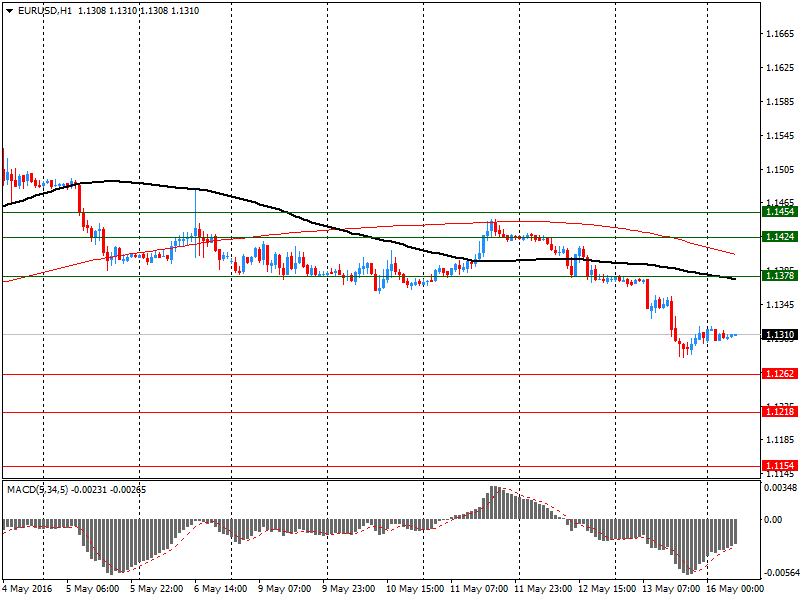This screenshot has height=600, width=800.
Task: Click the 0.00348 MACD scale value
Action: pyautogui.click(x=780, y=488)
